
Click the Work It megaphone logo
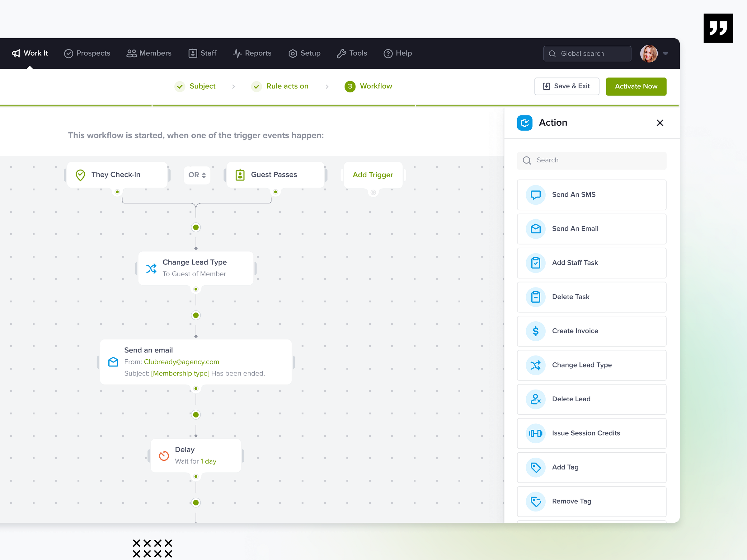16,53
